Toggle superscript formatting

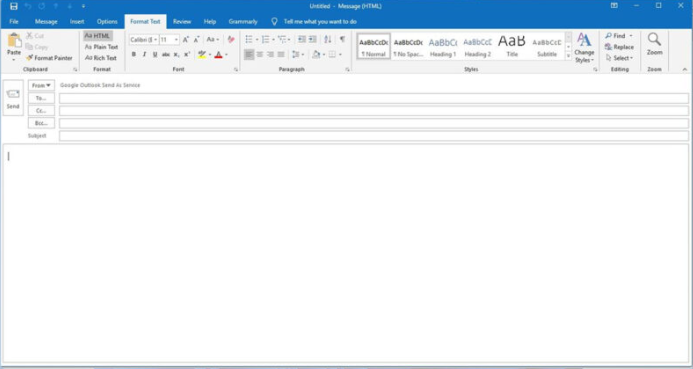coord(187,54)
